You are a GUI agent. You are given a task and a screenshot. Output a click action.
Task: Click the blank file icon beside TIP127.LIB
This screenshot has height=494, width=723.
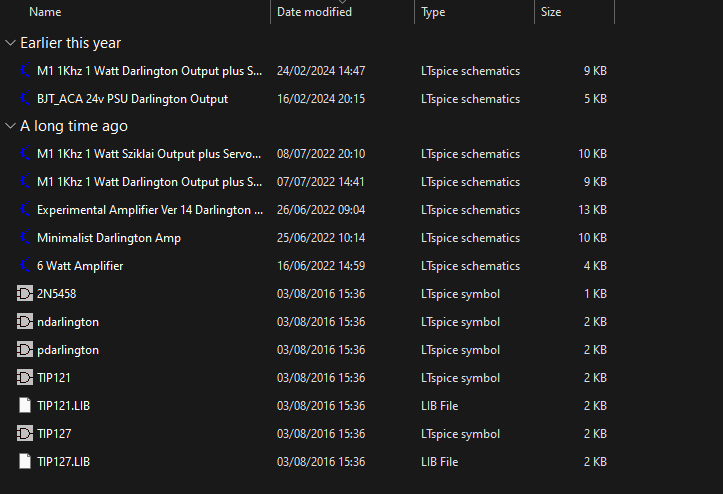(x=25, y=461)
